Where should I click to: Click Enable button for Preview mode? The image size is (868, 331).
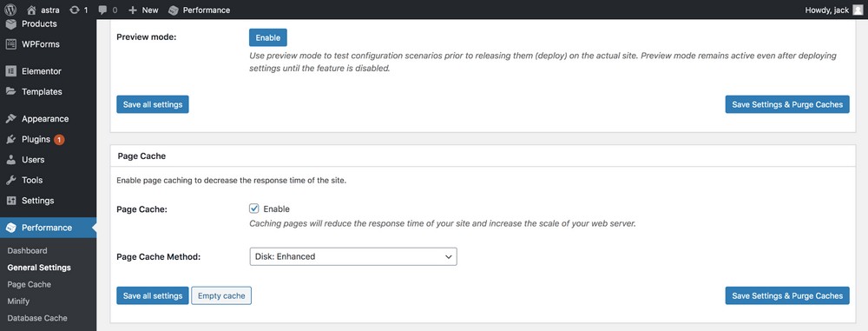coord(268,37)
